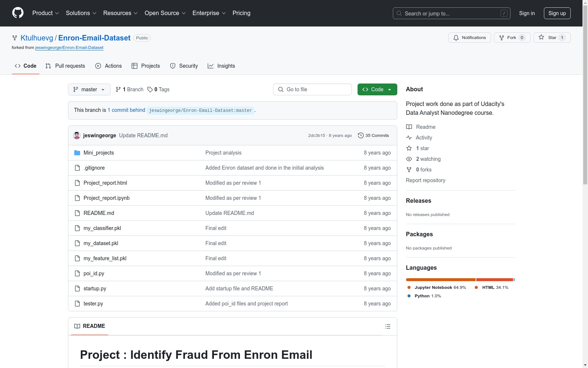Switch to the Security tab
This screenshot has width=588, height=368.
click(184, 66)
